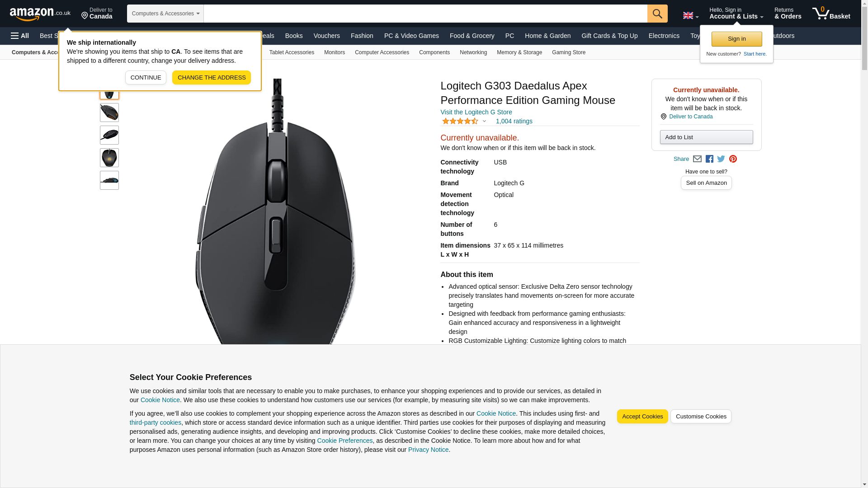Share product on Twitter icon
Viewport: 868px width, 488px height.
point(721,159)
